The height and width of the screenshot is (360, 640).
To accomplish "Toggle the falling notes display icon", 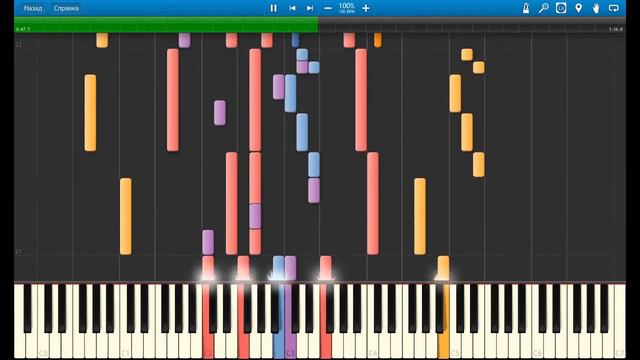I will point(561,8).
